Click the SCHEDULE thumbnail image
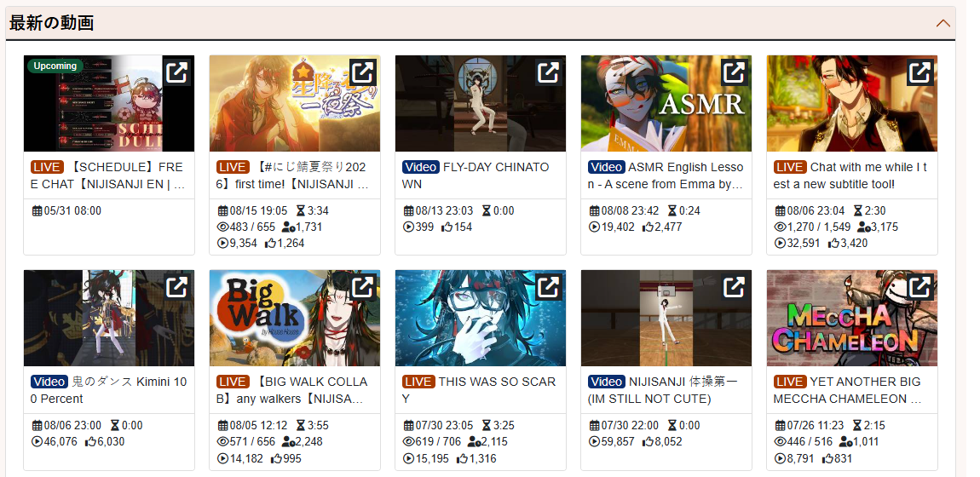The image size is (980, 477). click(x=109, y=103)
